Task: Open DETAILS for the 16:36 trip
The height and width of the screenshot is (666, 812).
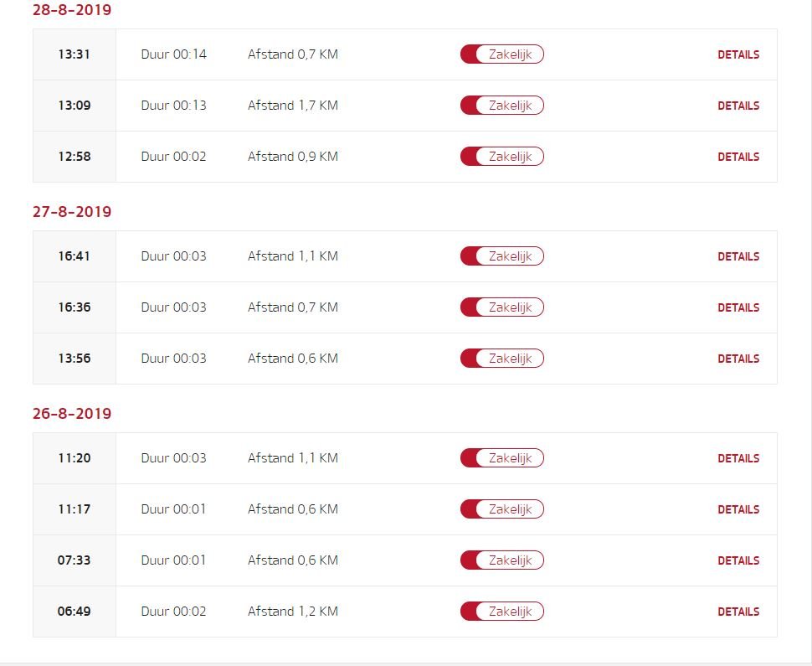Action: [x=738, y=307]
